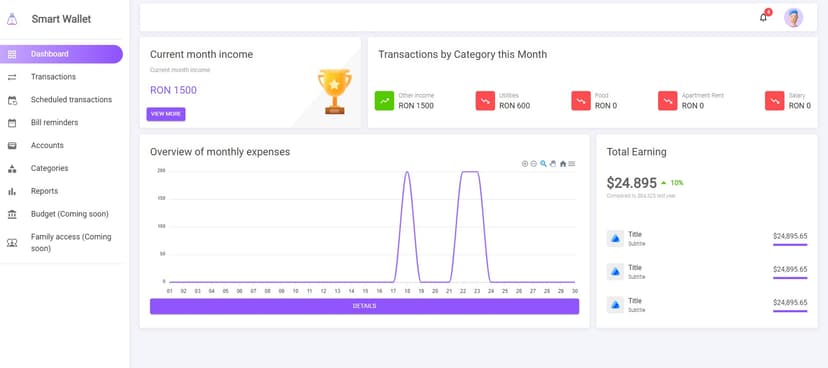Click the green Other income icon
Screen dimensions: 828x368
[x=384, y=100]
